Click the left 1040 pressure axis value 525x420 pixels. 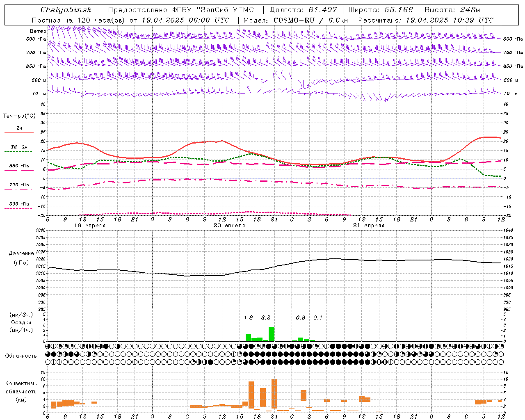41,230
